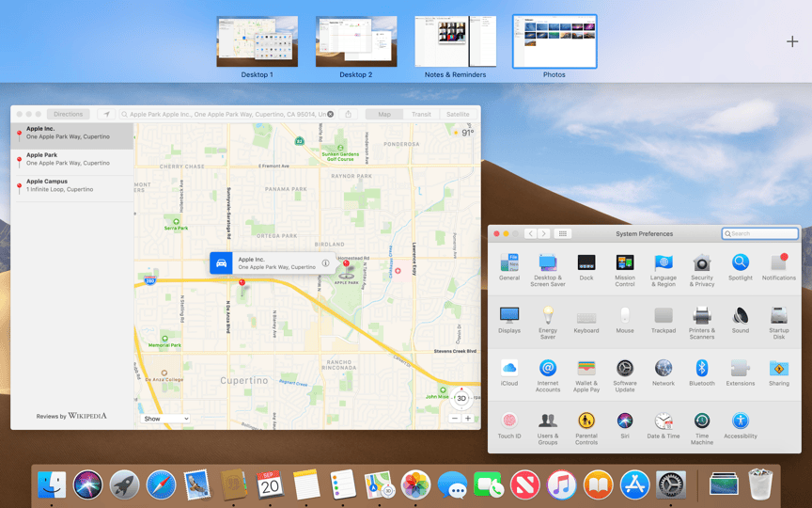Open Wikipedia reviews link in Maps
812x508 pixels.
[71, 416]
